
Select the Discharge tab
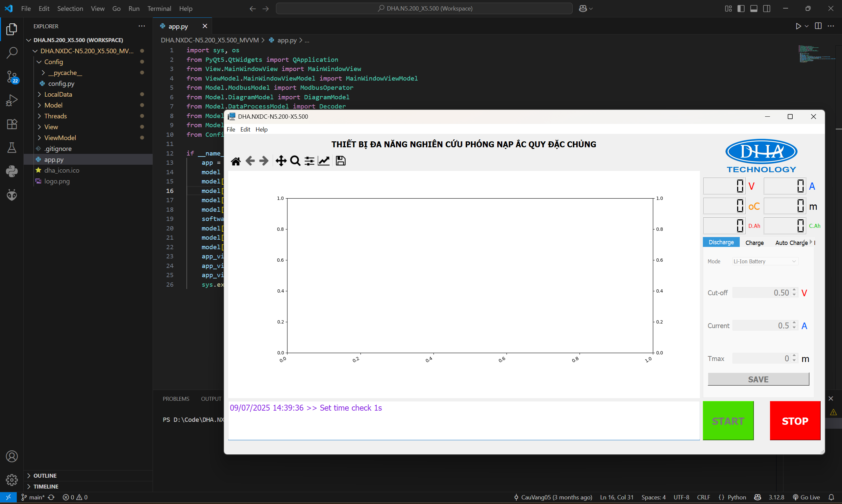721,242
